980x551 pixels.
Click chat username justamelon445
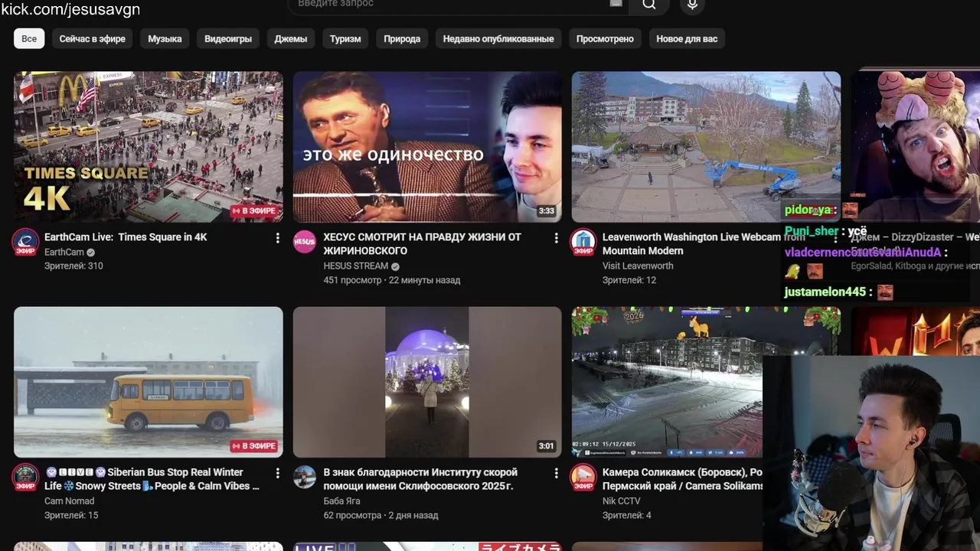coord(825,292)
